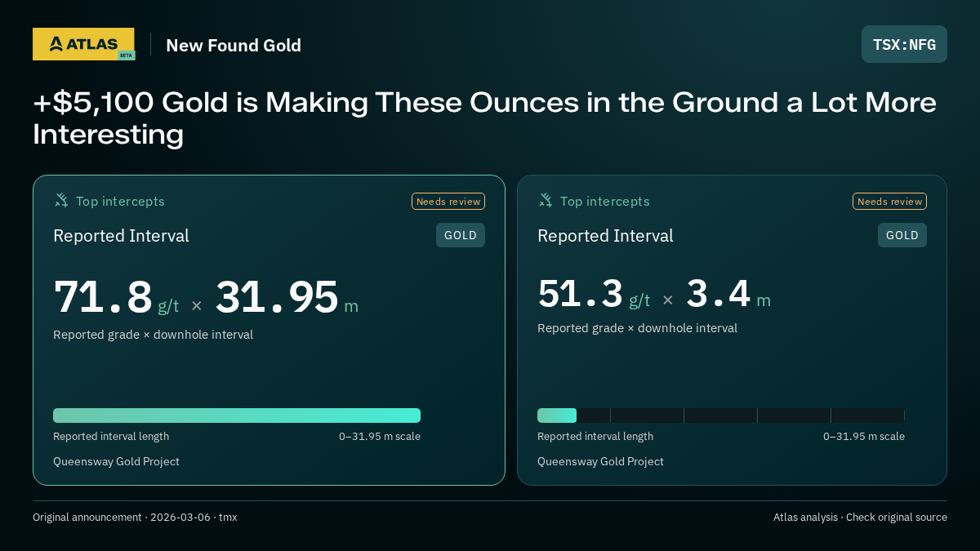Click the GOLD tag on the 71.8 g/t card
The image size is (980, 551).
click(461, 235)
